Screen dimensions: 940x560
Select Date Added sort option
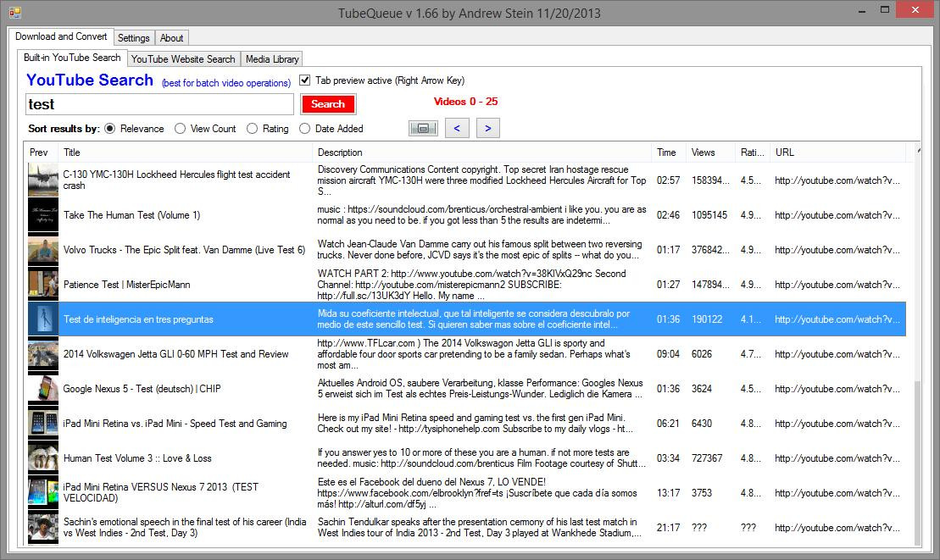tap(304, 128)
